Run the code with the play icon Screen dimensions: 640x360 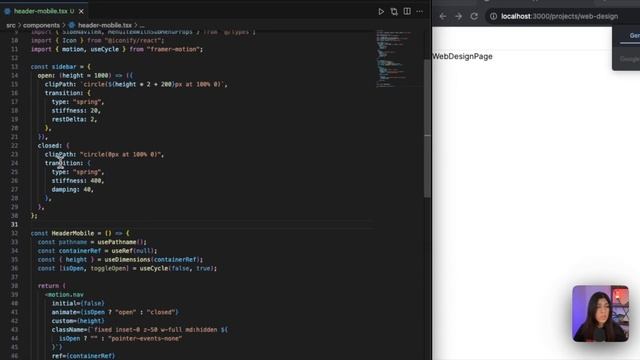[381, 11]
